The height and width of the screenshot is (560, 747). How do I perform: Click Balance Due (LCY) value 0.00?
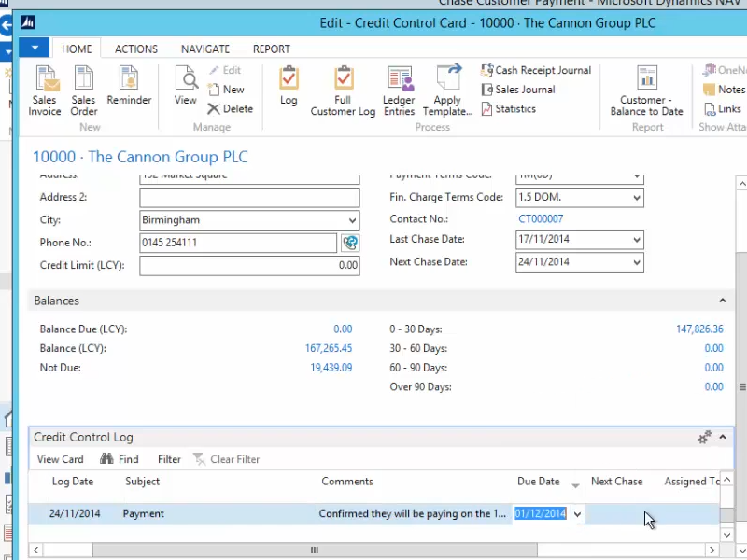coord(343,329)
